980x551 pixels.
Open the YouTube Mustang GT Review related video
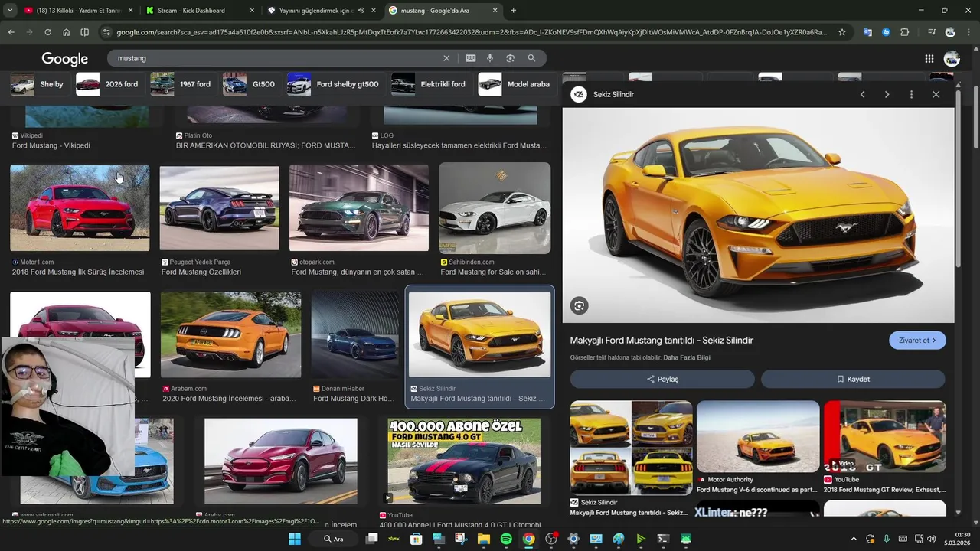pos(885,436)
